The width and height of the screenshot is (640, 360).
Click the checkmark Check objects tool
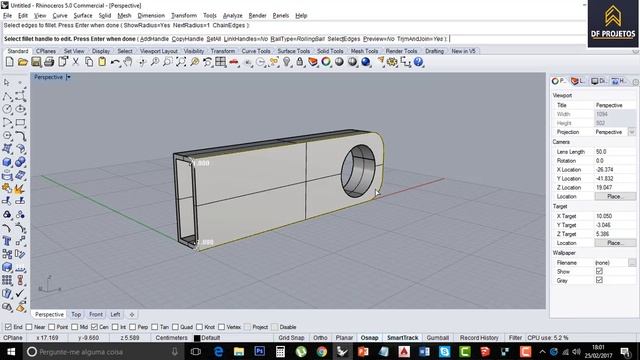coord(20,293)
